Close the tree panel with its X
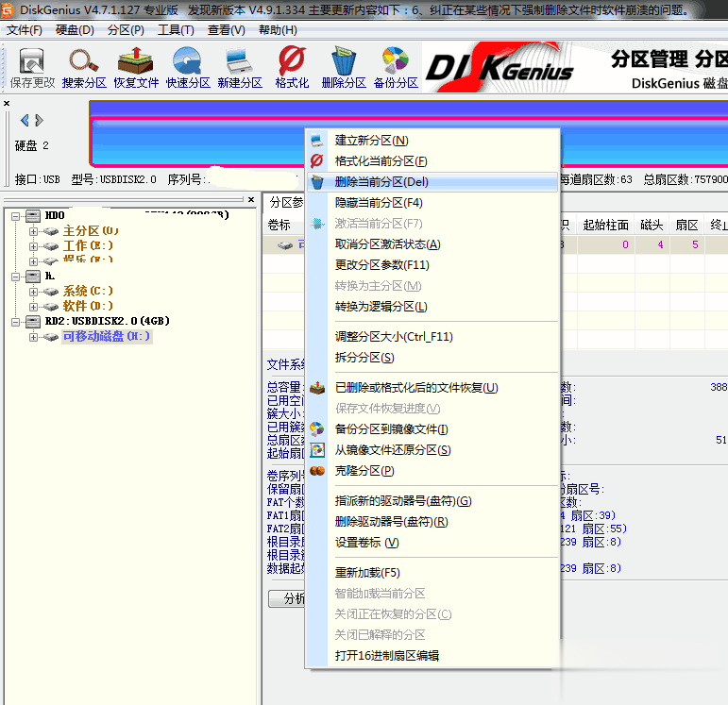The height and width of the screenshot is (705, 728). click(x=251, y=199)
